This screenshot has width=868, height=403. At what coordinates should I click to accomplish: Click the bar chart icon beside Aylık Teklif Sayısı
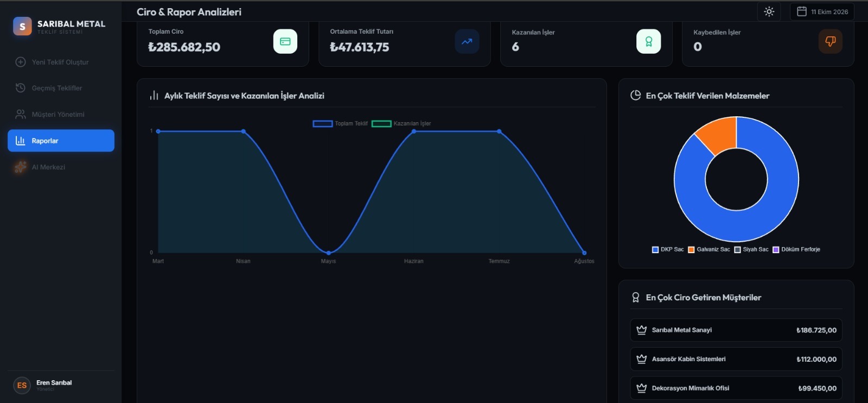[x=154, y=96]
